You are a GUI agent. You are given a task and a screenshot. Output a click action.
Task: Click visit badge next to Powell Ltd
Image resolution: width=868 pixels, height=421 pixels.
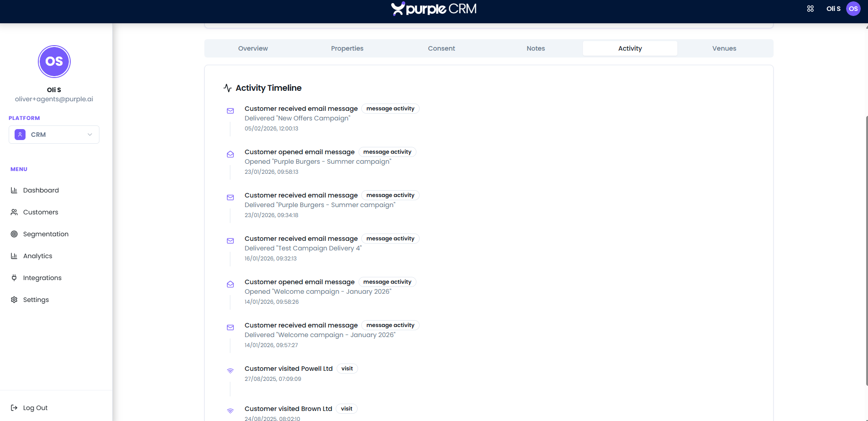[x=347, y=369]
